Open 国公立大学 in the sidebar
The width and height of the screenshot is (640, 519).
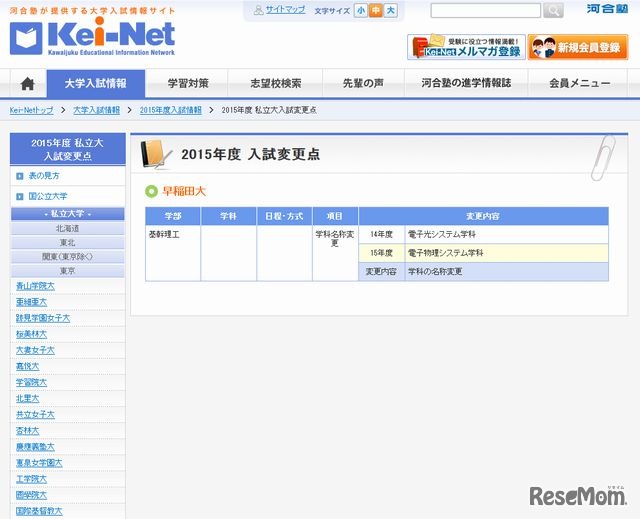[x=48, y=196]
